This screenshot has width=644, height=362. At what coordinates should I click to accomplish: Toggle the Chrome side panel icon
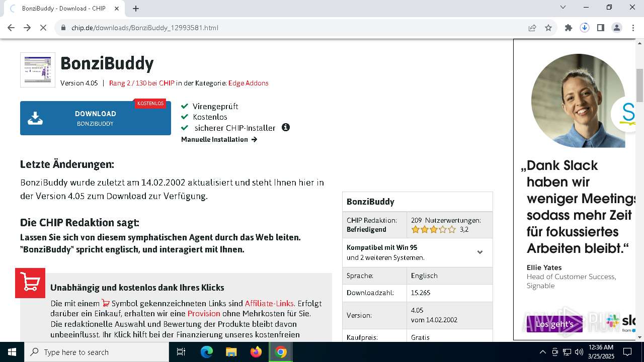point(601,28)
